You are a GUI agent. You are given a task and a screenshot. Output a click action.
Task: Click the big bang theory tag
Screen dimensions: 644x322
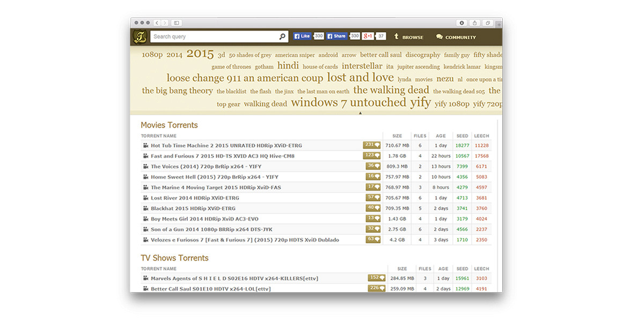(x=177, y=91)
